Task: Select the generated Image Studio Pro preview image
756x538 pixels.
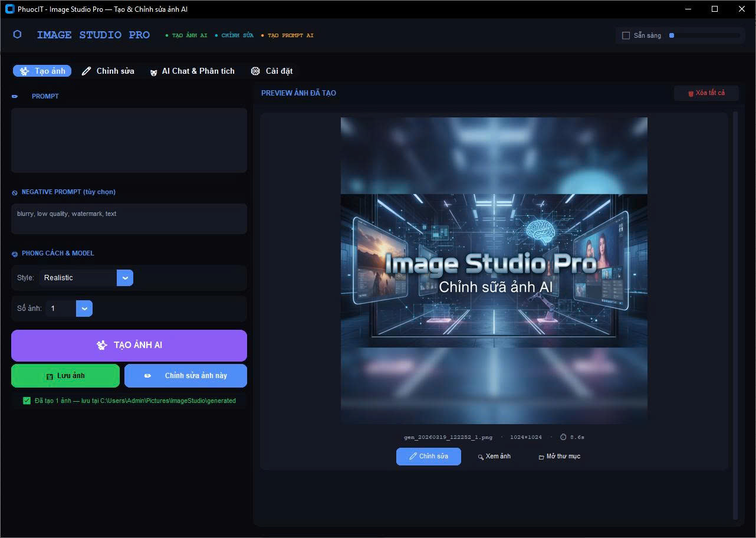Action: (x=494, y=270)
